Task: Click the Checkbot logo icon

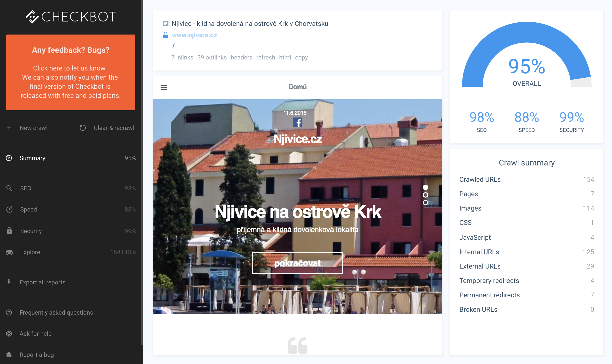Action: point(32,17)
